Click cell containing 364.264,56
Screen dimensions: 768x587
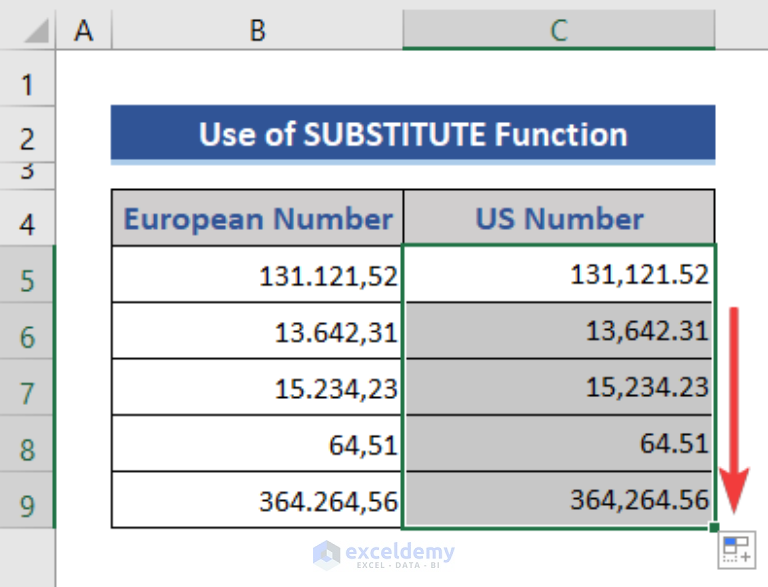pos(257,500)
